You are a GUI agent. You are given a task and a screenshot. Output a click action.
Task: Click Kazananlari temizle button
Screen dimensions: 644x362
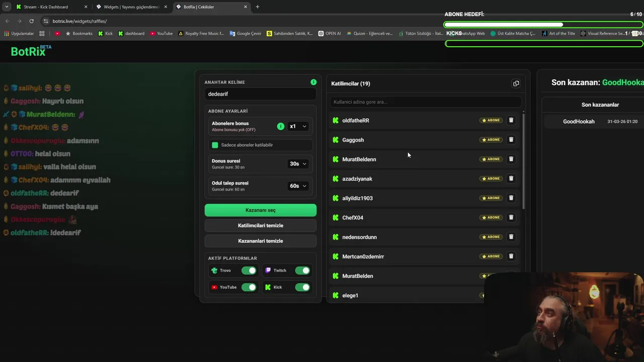coord(261,241)
